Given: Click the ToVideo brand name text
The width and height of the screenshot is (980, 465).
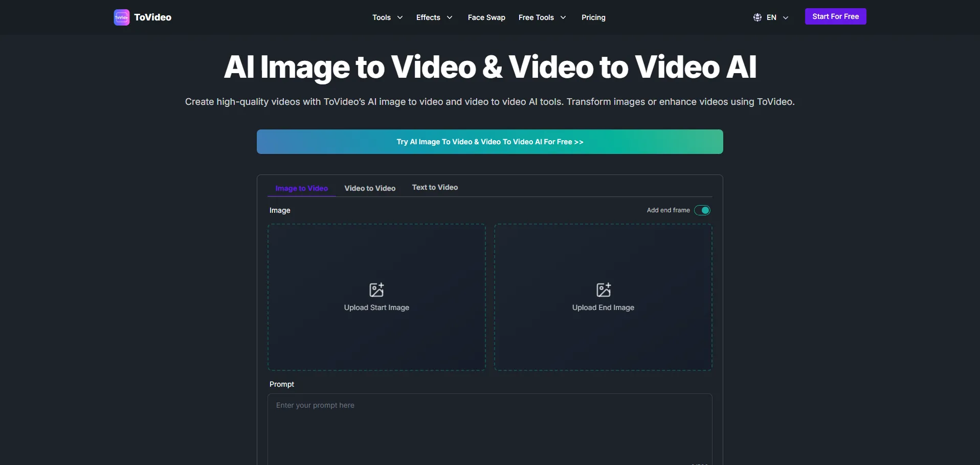Looking at the screenshot, I should point(152,17).
